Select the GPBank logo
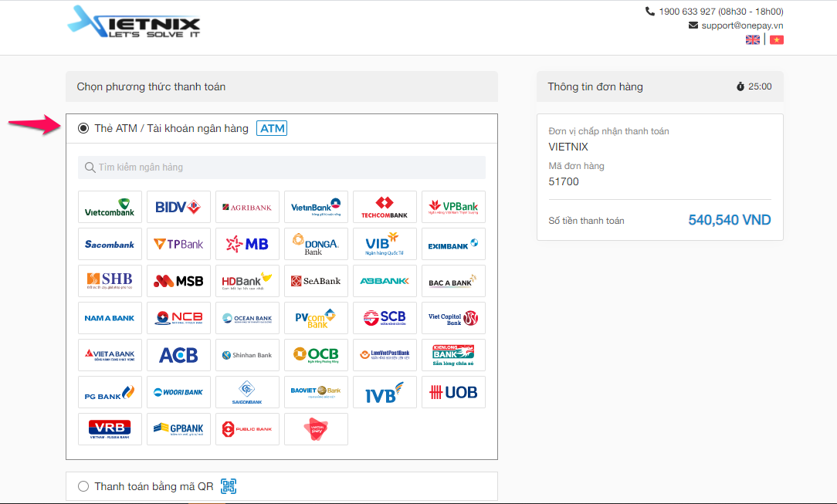 (x=179, y=429)
